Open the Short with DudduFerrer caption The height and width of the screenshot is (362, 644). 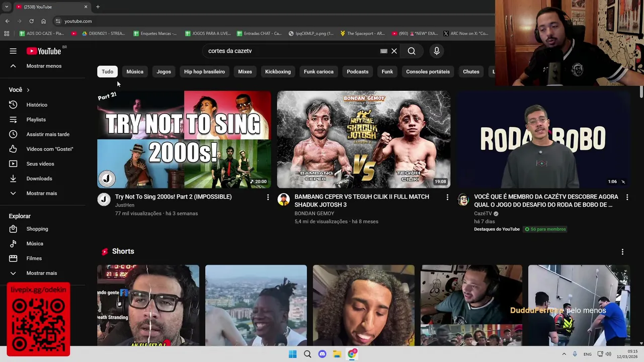point(579,306)
